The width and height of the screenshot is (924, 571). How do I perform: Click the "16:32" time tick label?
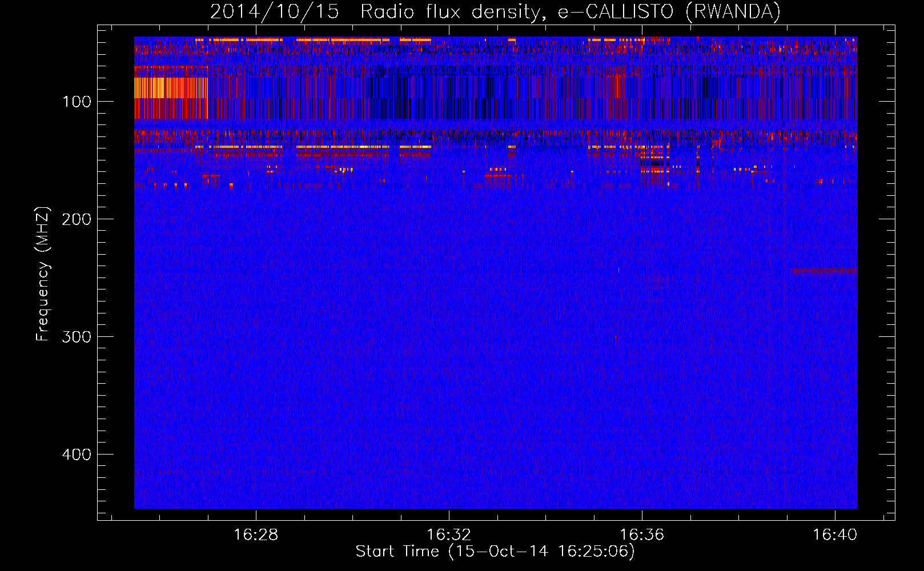[449, 534]
